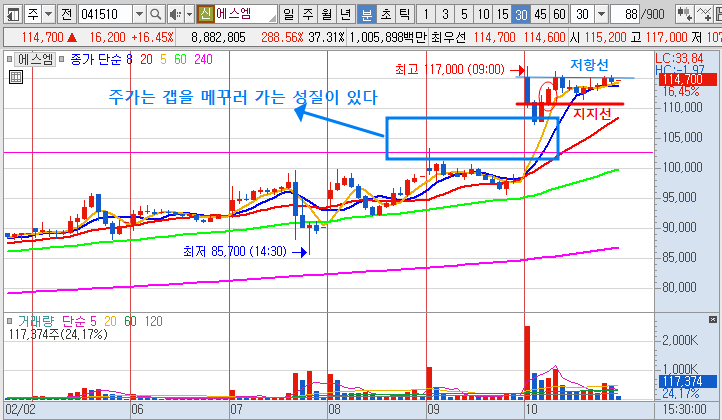The image size is (722, 420).
Task: Select the 틱 tick period button
Action: pyautogui.click(x=404, y=14)
